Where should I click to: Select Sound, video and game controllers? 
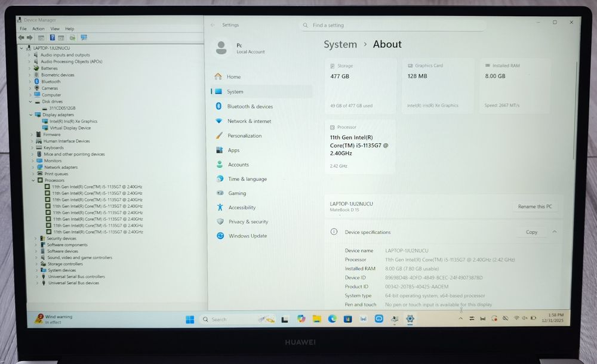coord(79,258)
